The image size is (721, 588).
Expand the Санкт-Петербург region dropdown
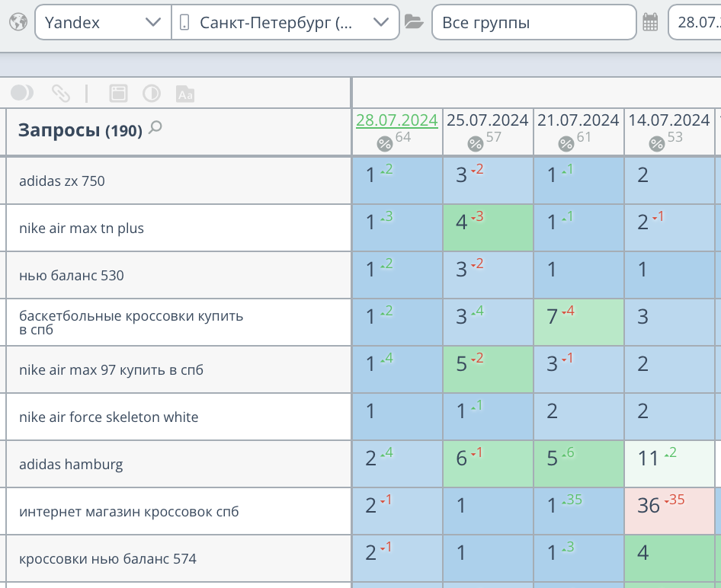tap(286, 22)
